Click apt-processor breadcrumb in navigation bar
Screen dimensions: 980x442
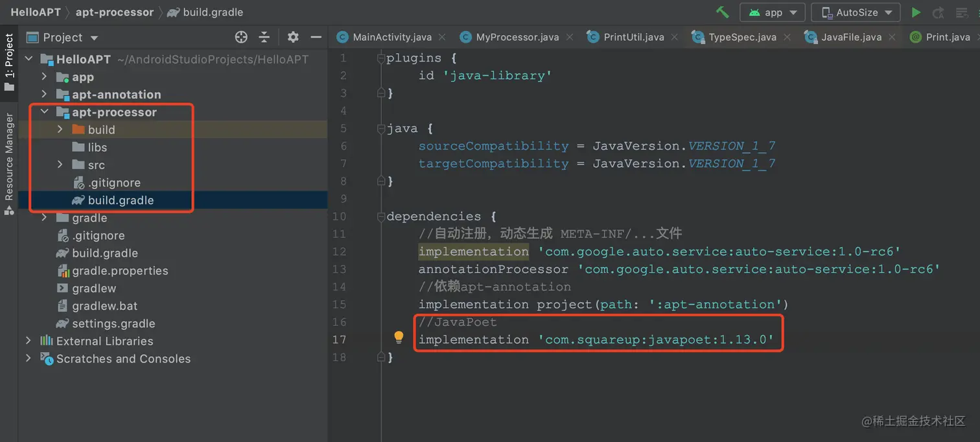[115, 12]
